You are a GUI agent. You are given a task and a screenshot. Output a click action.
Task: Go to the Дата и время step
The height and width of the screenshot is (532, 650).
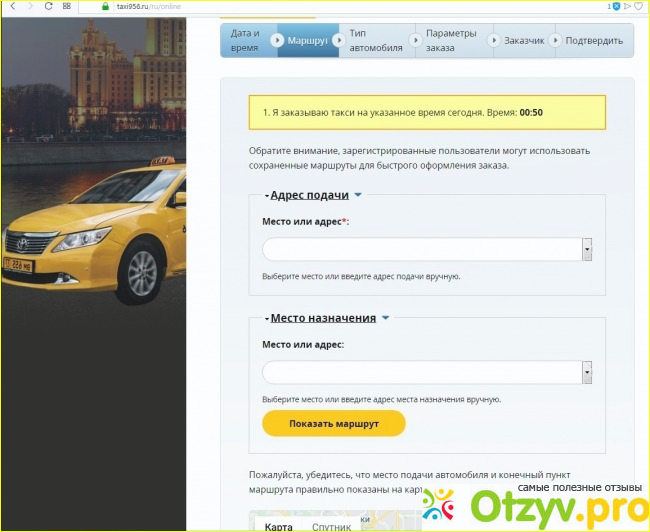pyautogui.click(x=246, y=40)
